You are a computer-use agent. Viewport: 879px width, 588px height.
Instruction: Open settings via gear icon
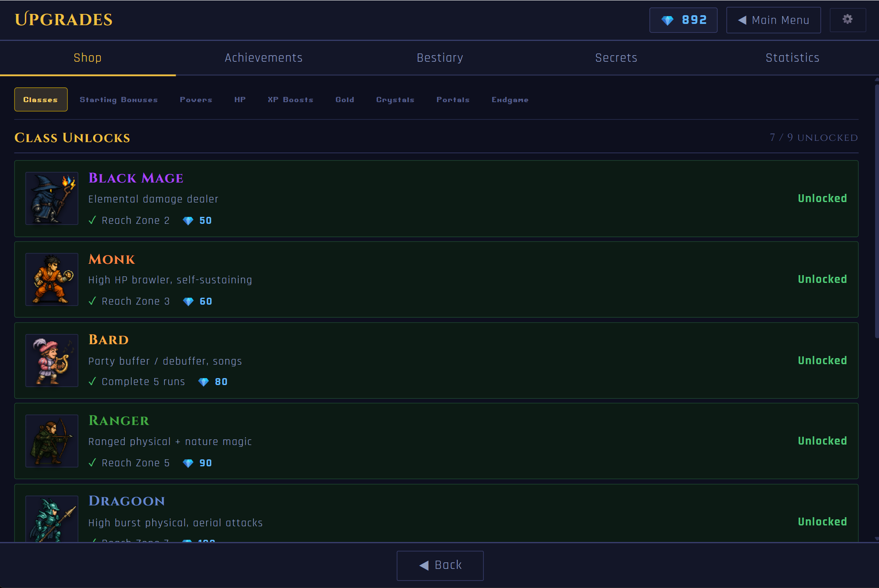pos(847,20)
